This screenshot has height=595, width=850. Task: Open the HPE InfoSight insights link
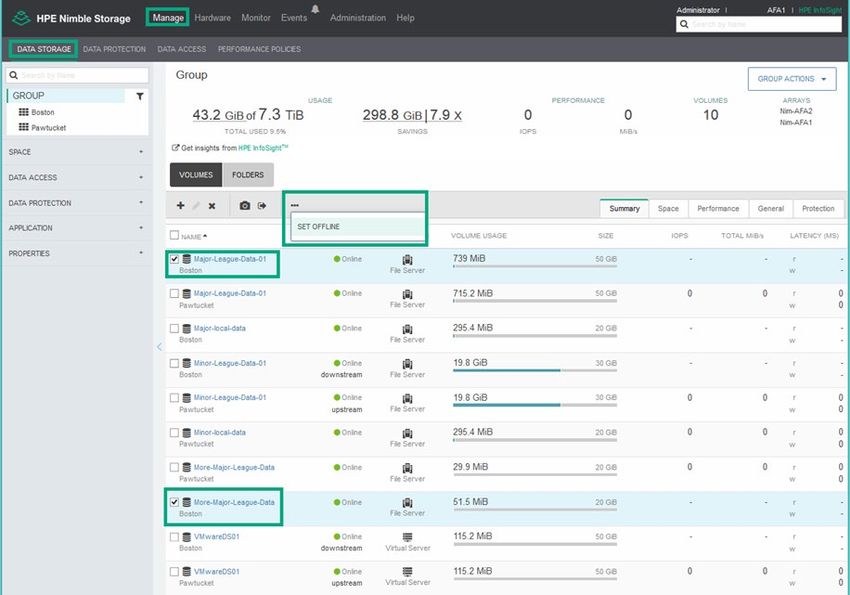point(263,148)
